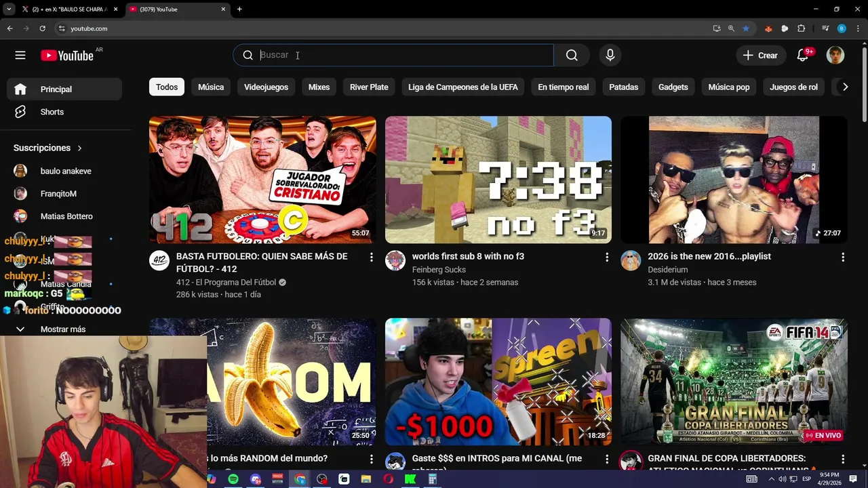The width and height of the screenshot is (868, 488).
Task: Open FranqitoM subscription
Action: coord(64,194)
